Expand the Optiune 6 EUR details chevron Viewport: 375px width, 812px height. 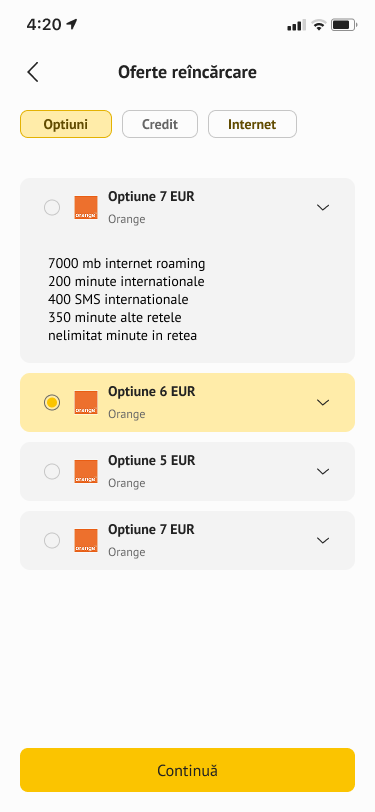click(x=323, y=402)
